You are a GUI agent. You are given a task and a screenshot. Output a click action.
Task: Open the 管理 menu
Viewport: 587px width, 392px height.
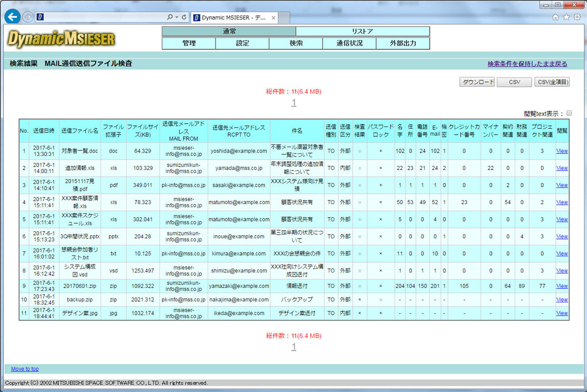click(189, 43)
